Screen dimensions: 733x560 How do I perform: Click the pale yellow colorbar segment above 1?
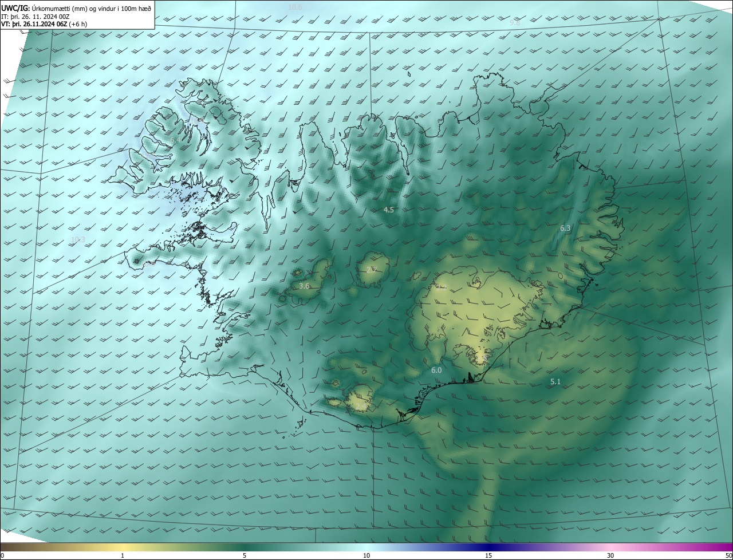click(123, 547)
